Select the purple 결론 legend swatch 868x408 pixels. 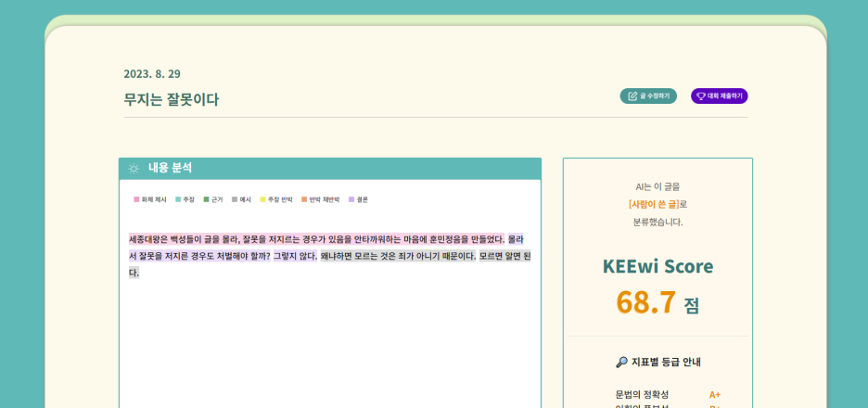(x=351, y=199)
